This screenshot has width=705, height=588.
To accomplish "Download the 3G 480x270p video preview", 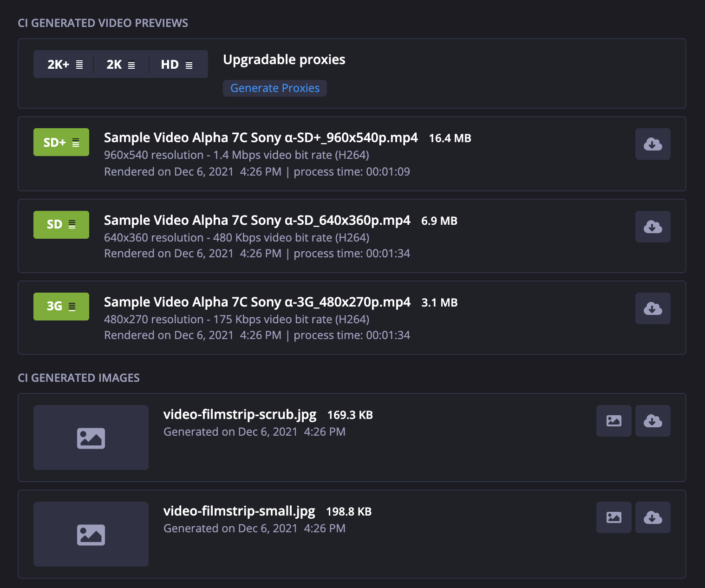I will point(653,308).
